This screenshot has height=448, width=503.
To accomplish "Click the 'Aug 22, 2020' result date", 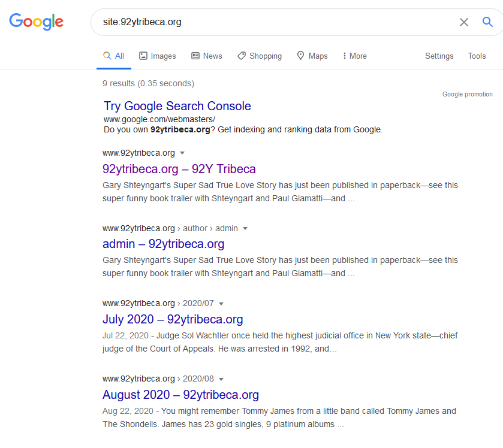I will (x=128, y=411).
